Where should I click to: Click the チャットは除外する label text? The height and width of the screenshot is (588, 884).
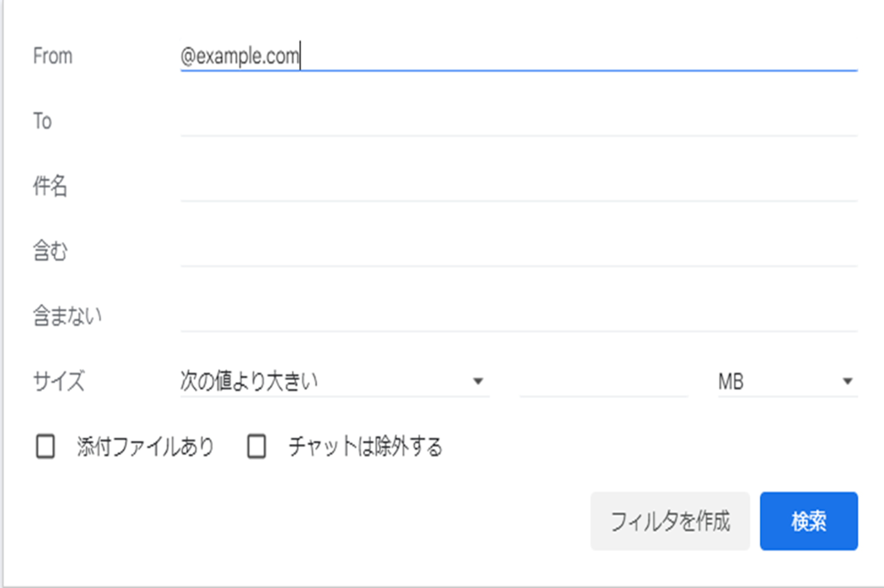pos(366,446)
